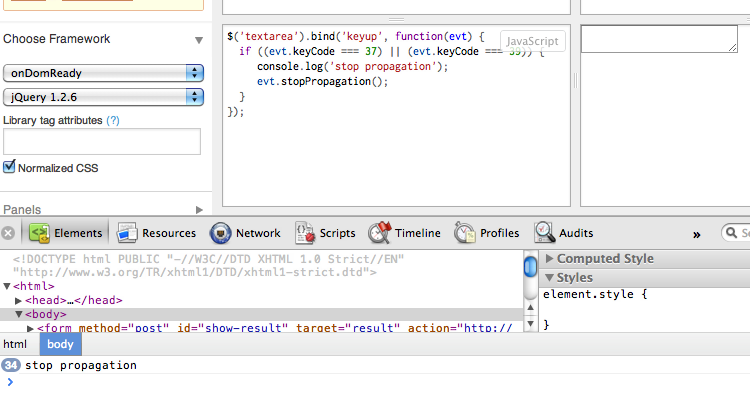Click the 'stop propagation' console message

tap(81, 366)
